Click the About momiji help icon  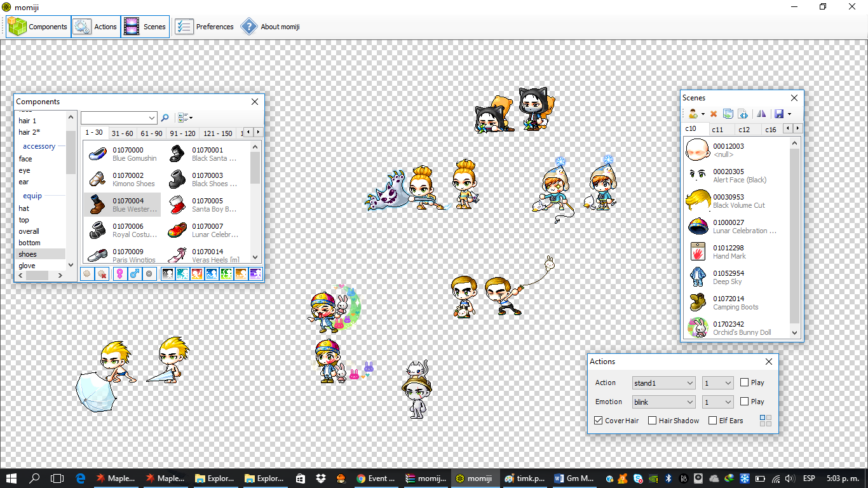point(249,27)
